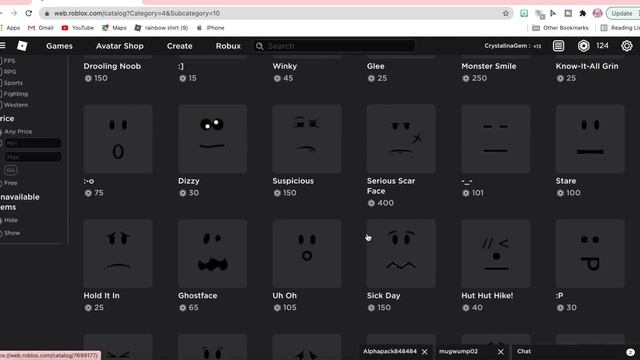Open the Robux nav tab
Viewport: 640px width, 360px height.
(x=228, y=46)
